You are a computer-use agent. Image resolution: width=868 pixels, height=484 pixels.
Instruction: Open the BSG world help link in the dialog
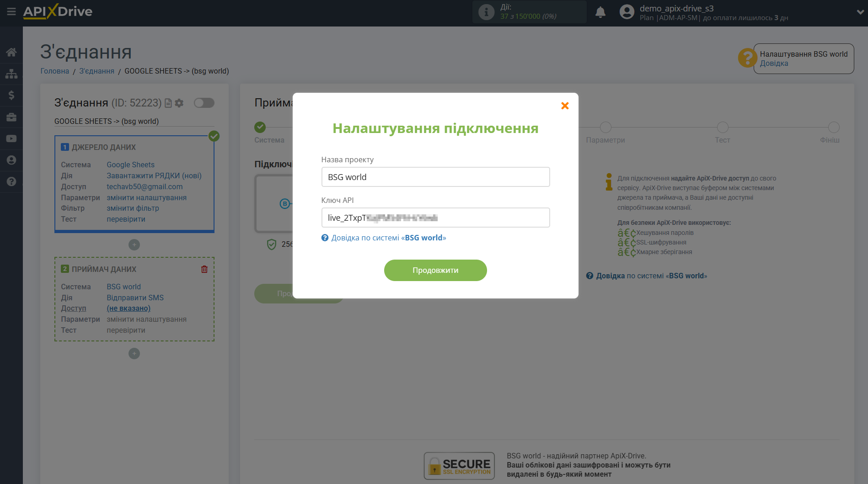pyautogui.click(x=388, y=238)
